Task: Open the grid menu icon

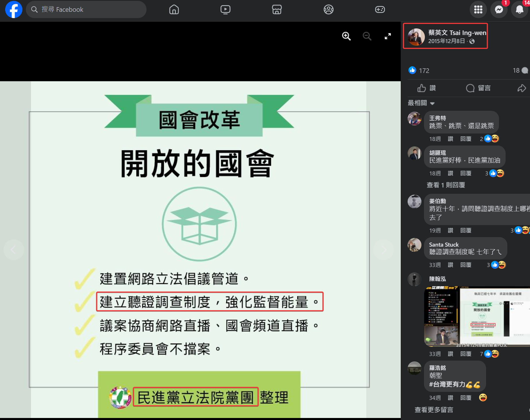Action: (478, 9)
